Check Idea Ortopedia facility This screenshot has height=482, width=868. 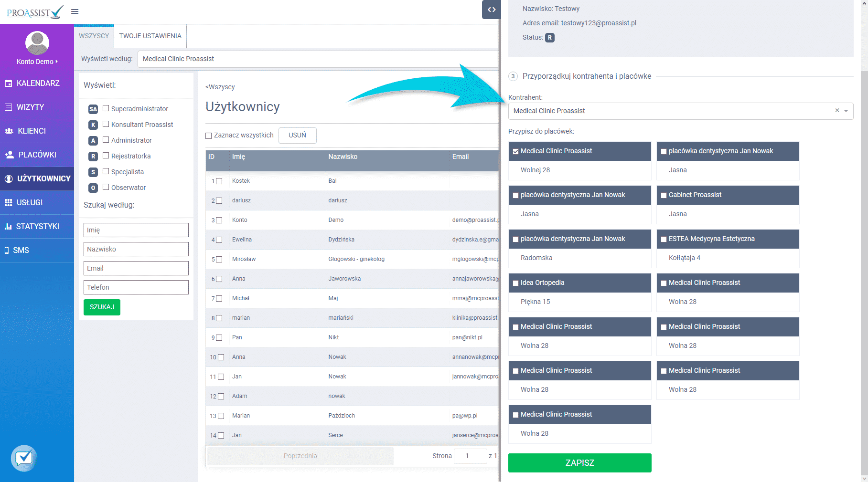pyautogui.click(x=516, y=283)
